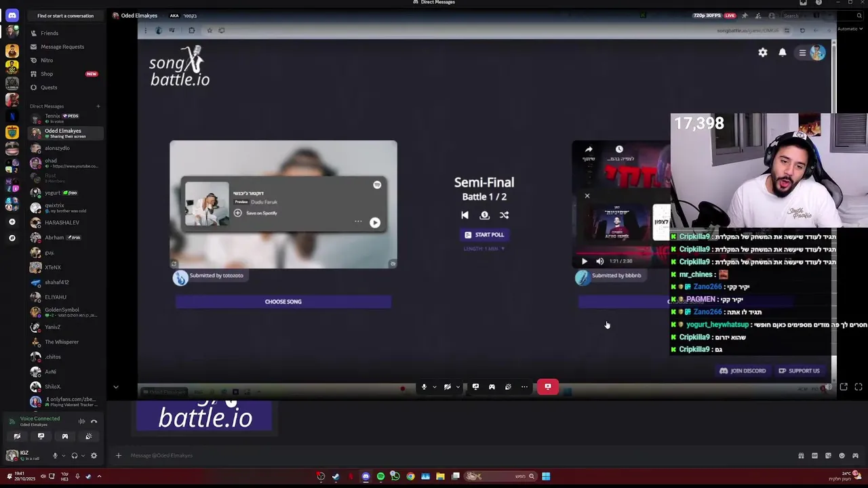Expand headphone output options in user panel
The image size is (868, 488).
(x=83, y=455)
